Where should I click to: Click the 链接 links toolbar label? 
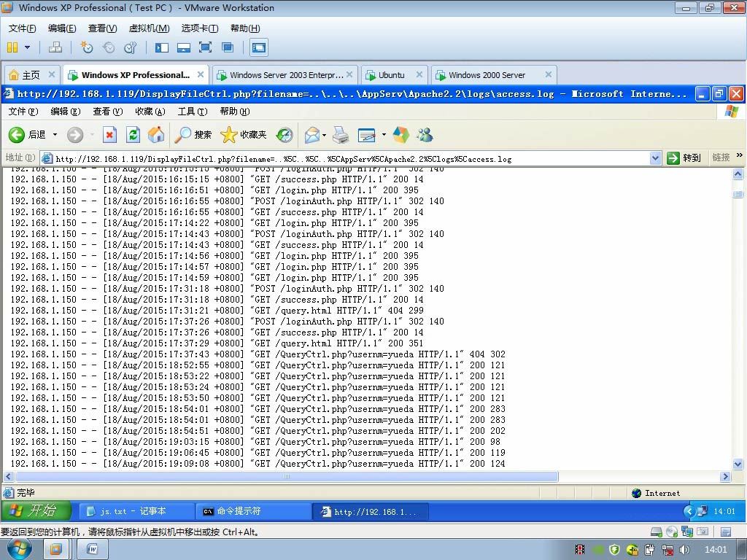(x=721, y=157)
